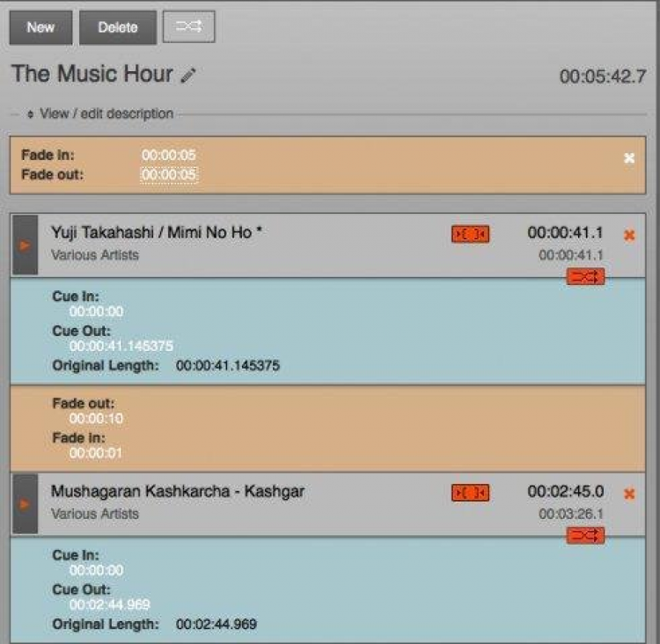This screenshot has width=660, height=644.
Task: Play the Yuji Takahashi track preview
Action: 26,245
